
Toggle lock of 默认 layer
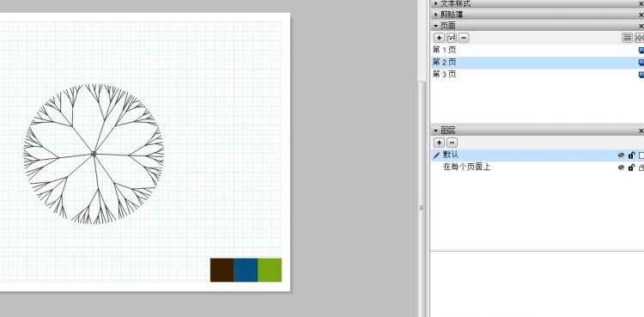click(x=631, y=155)
